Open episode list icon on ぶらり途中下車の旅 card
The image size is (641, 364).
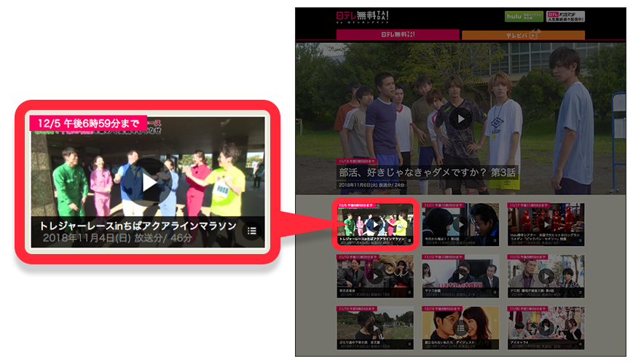pyautogui.click(x=409, y=344)
